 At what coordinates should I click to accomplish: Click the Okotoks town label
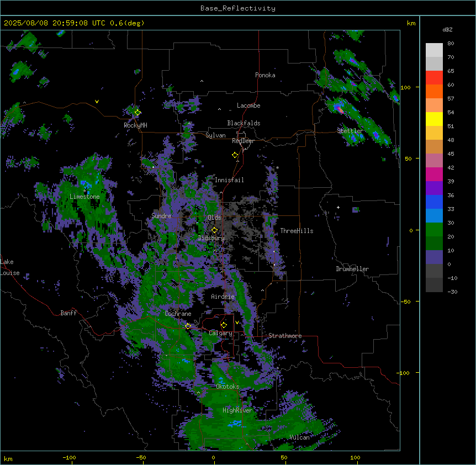(x=228, y=387)
